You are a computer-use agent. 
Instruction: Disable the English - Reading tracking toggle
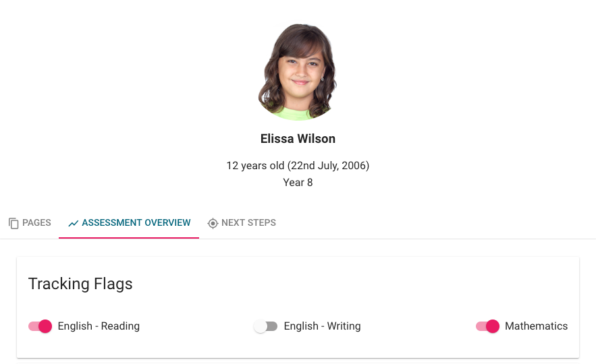tap(40, 326)
